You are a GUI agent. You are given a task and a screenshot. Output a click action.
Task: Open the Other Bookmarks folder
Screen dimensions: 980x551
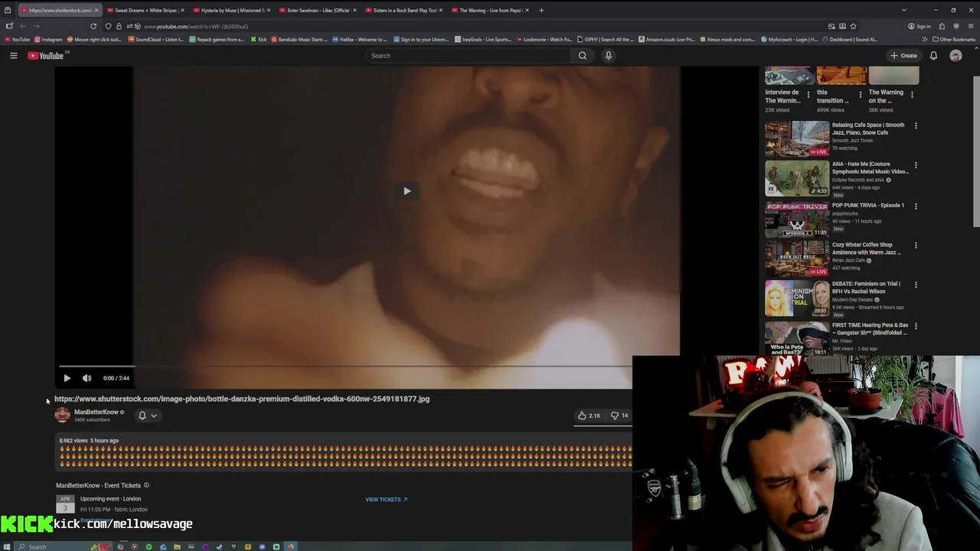(x=953, y=39)
